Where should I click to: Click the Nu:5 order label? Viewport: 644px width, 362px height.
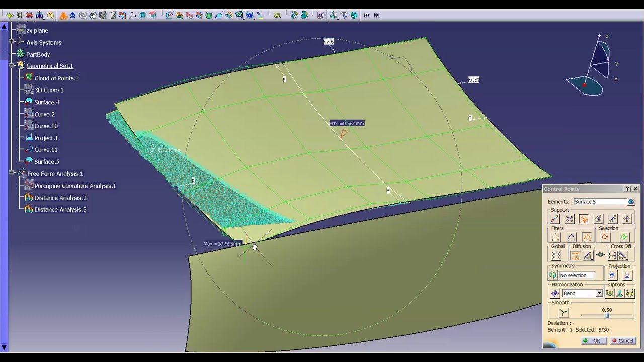click(x=473, y=80)
